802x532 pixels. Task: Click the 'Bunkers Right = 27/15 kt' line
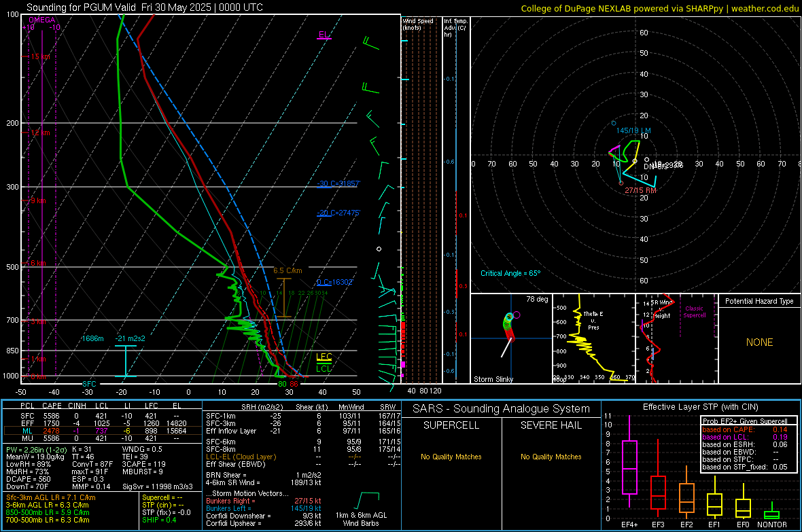(x=264, y=501)
